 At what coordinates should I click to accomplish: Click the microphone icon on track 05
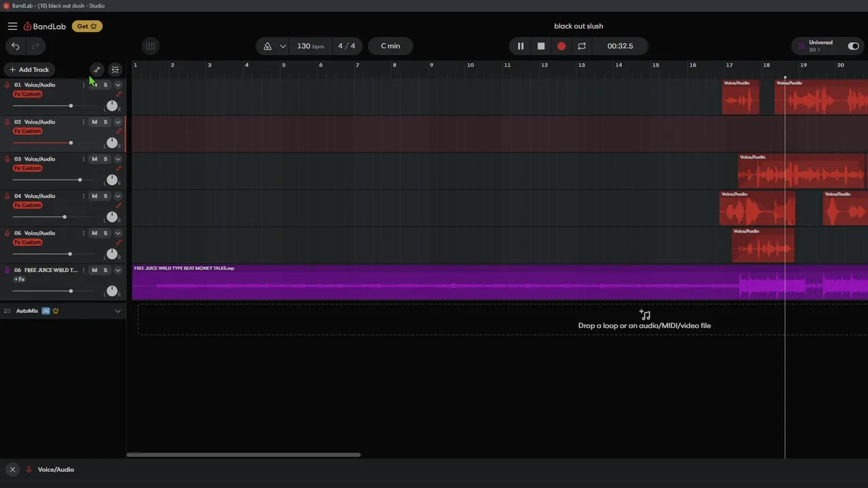pos(7,232)
